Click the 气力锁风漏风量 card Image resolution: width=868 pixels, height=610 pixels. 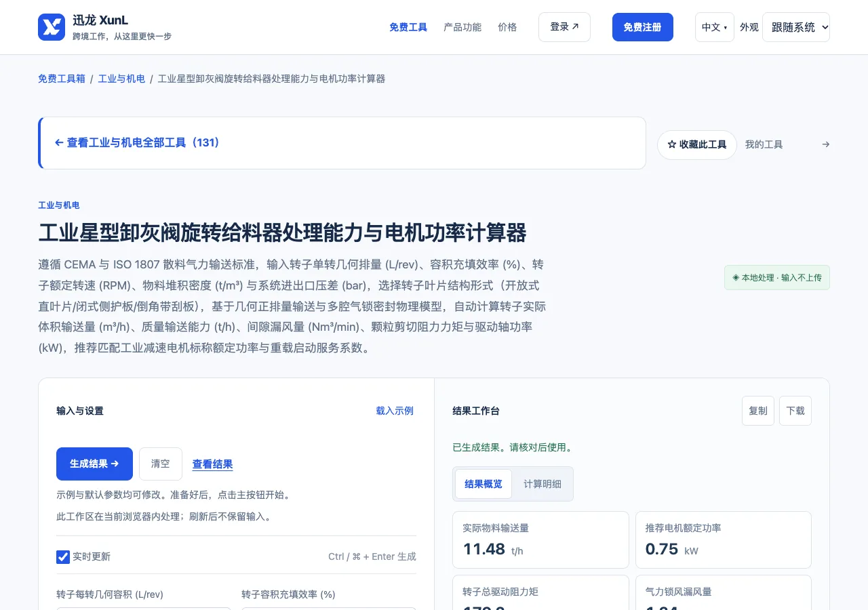tap(723, 592)
